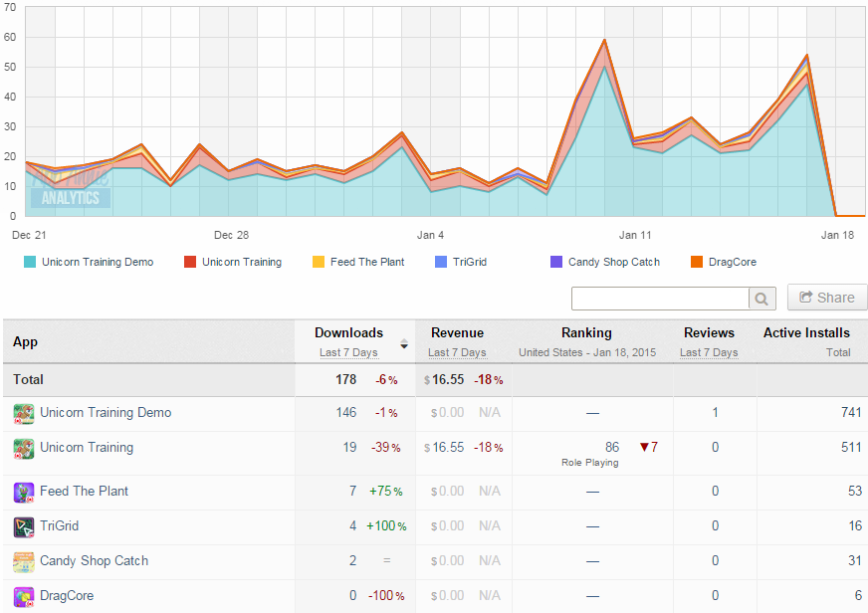868x613 pixels.
Task: Click the Feed The Plant app icon
Action: (x=24, y=492)
